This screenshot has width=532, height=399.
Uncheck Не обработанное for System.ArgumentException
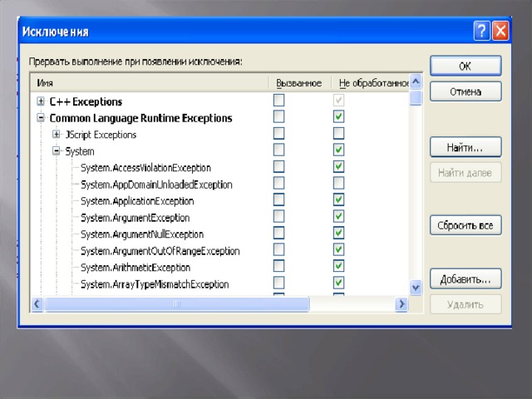(339, 216)
